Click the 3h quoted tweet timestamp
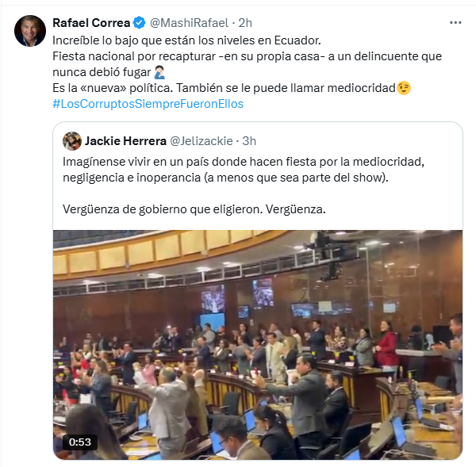The height and width of the screenshot is (467, 476). click(x=249, y=141)
